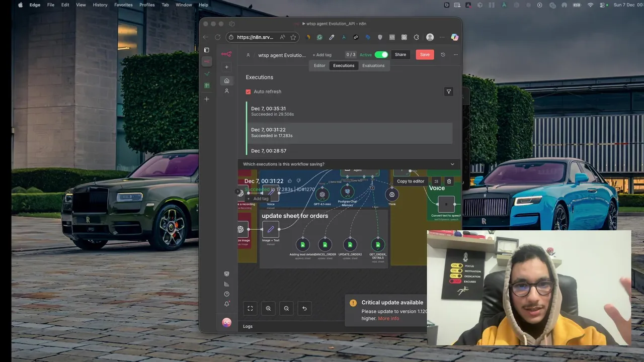Click the browser address bar URL

click(x=255, y=37)
